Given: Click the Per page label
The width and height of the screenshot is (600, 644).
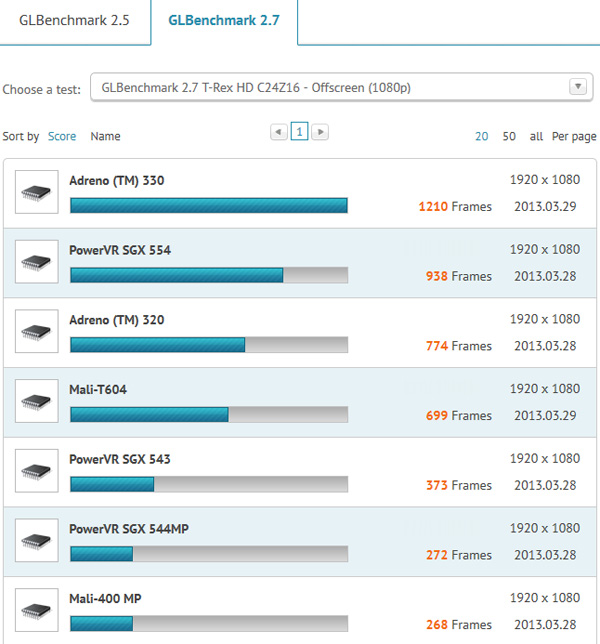Looking at the screenshot, I should click(574, 137).
